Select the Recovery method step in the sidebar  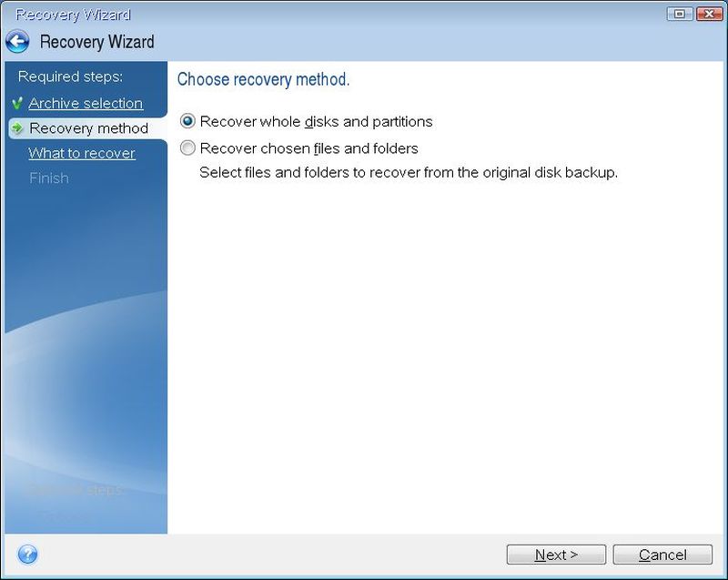coord(88,128)
